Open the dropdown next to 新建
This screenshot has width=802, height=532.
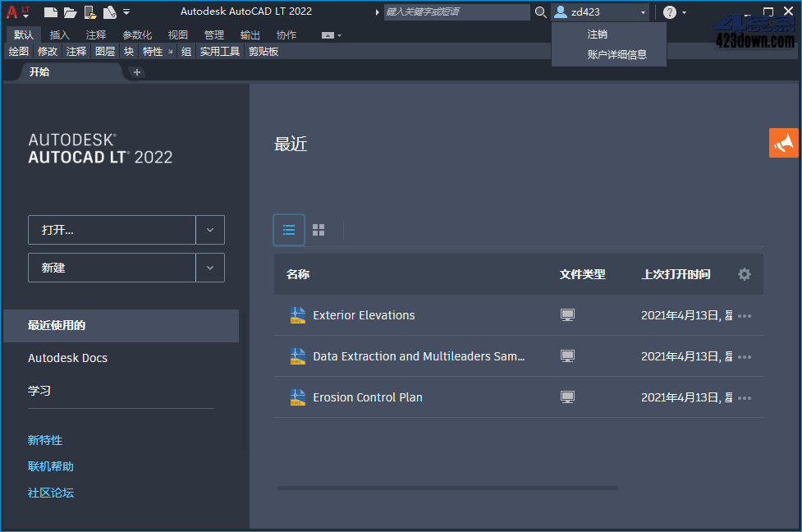click(x=210, y=268)
